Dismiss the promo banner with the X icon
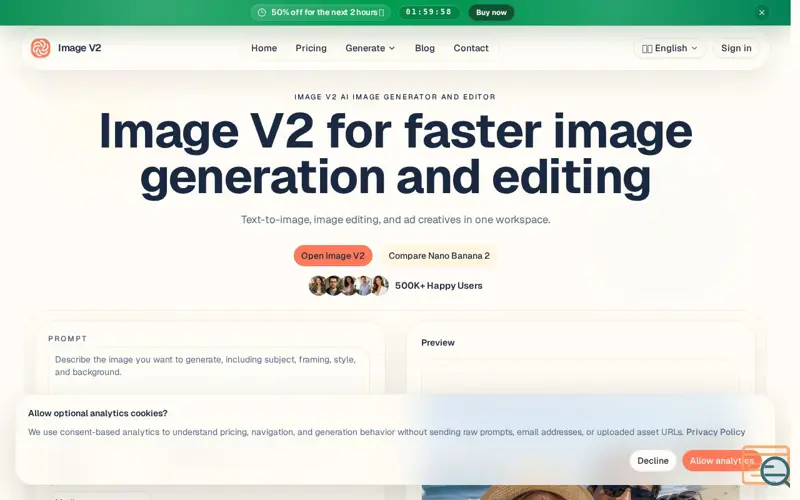This screenshot has width=800, height=500. coord(762,12)
